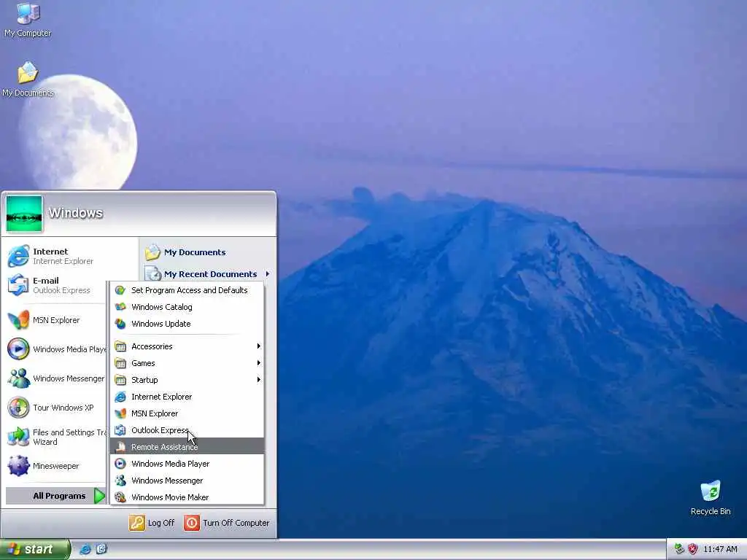Open Outlook Express from All Programs list
Viewport: 747px width, 560px height.
click(x=187, y=430)
